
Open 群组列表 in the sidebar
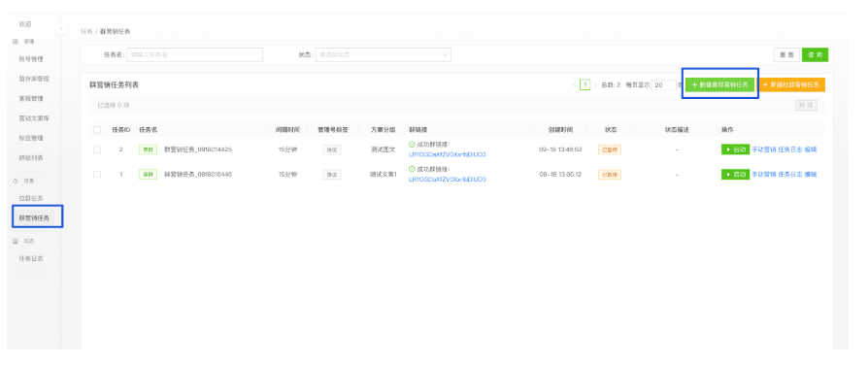(x=31, y=158)
